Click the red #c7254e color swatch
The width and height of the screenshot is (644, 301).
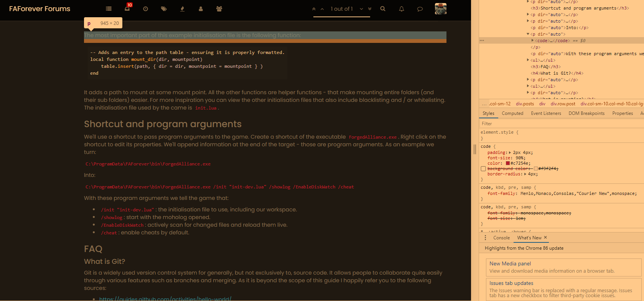pyautogui.click(x=508, y=163)
